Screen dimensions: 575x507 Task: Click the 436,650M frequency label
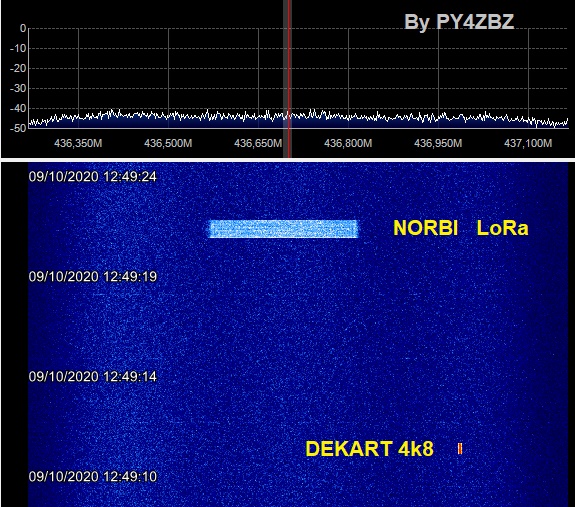click(x=258, y=143)
